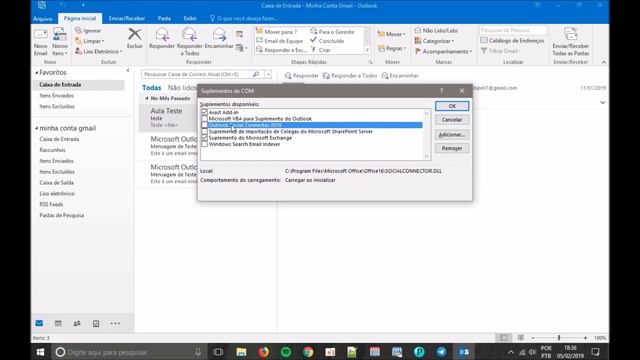Switch to People view in navigation bar
Screen dimensions: 640x360
(77, 323)
